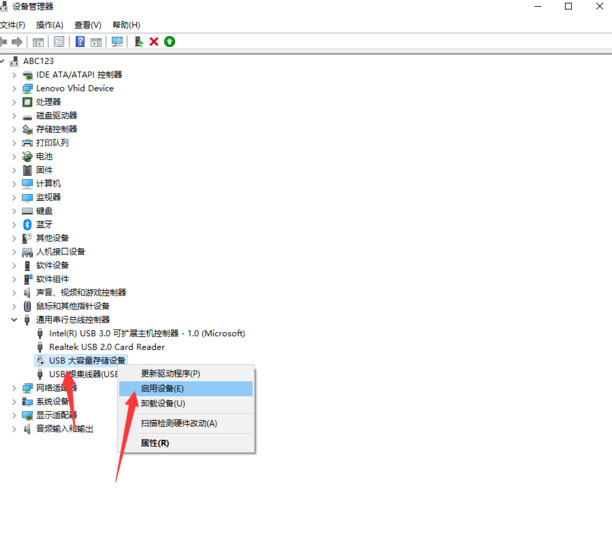
Task: Expand the 磁盘驱动器 category
Action: click(14, 115)
